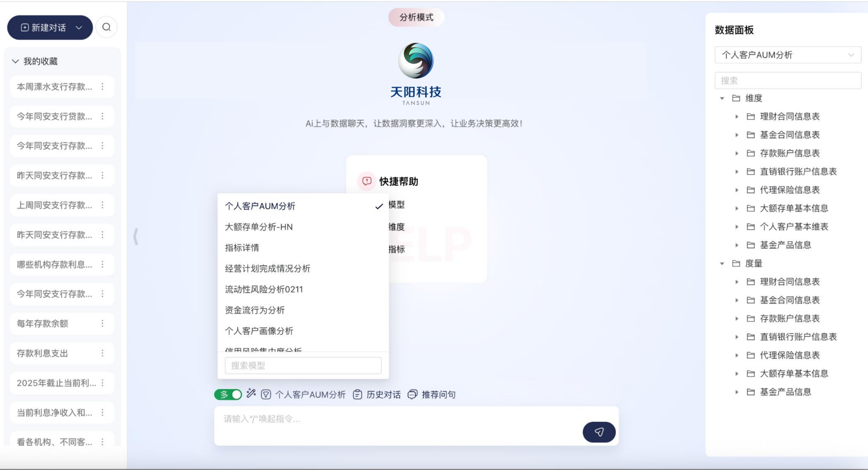The width and height of the screenshot is (868, 470).
Task: Expand 大额存单基本信息 under 度量
Action: click(737, 374)
